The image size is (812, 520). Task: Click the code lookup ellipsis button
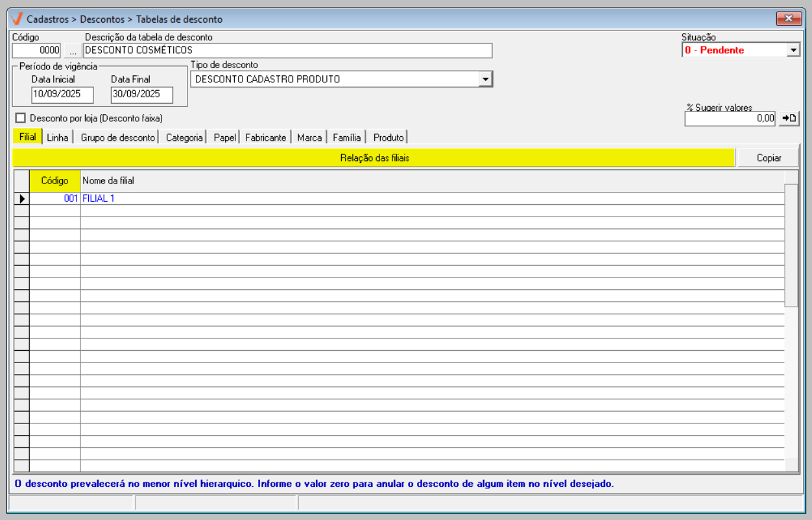point(72,51)
